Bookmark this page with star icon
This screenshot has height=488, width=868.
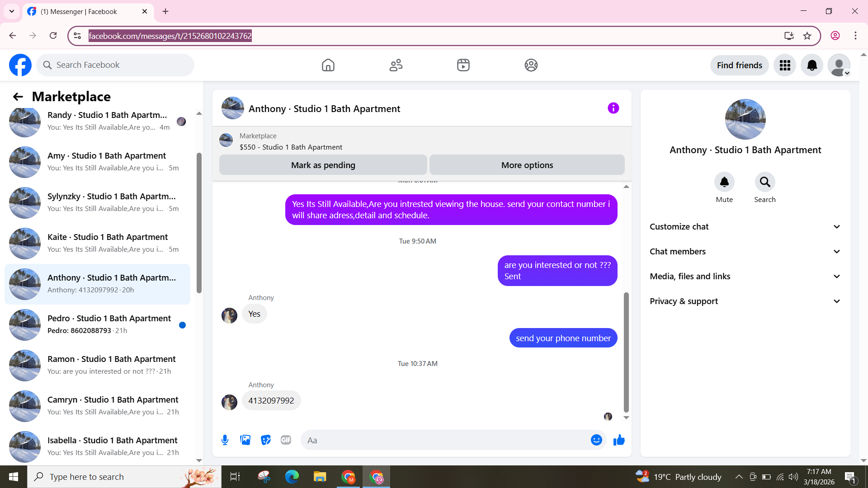pos(807,36)
